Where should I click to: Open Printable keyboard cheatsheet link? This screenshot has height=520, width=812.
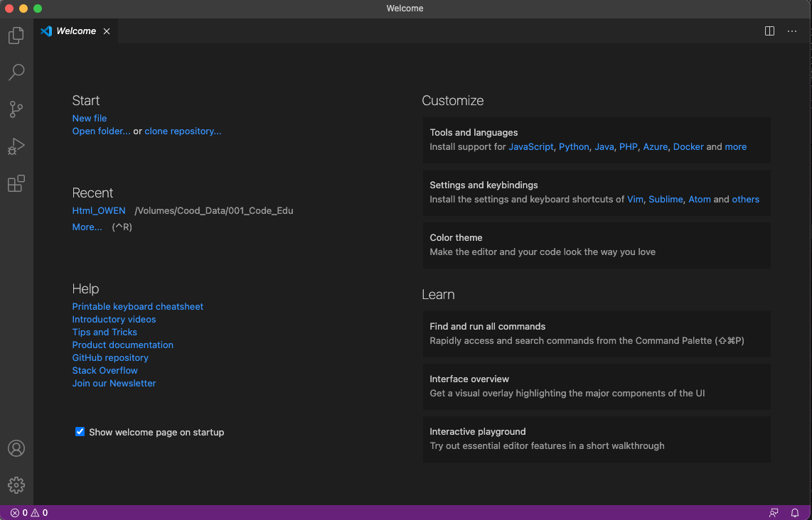click(138, 306)
